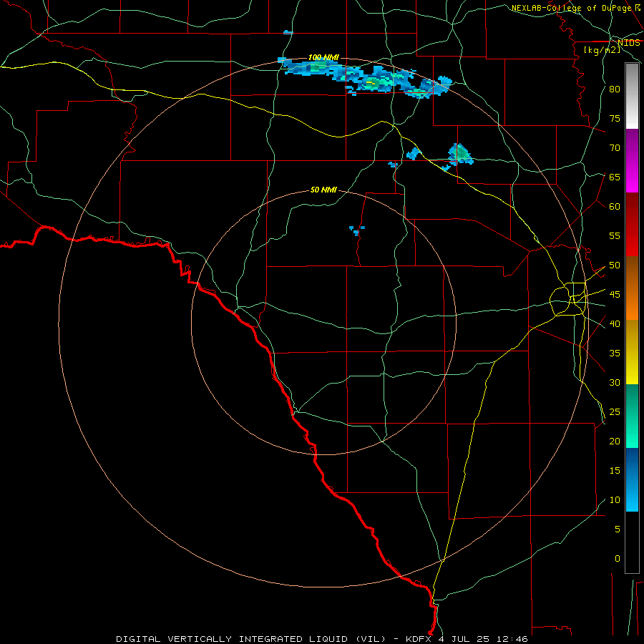Pick the green segment of color bar
The image size is (644, 644).
click(x=632, y=416)
